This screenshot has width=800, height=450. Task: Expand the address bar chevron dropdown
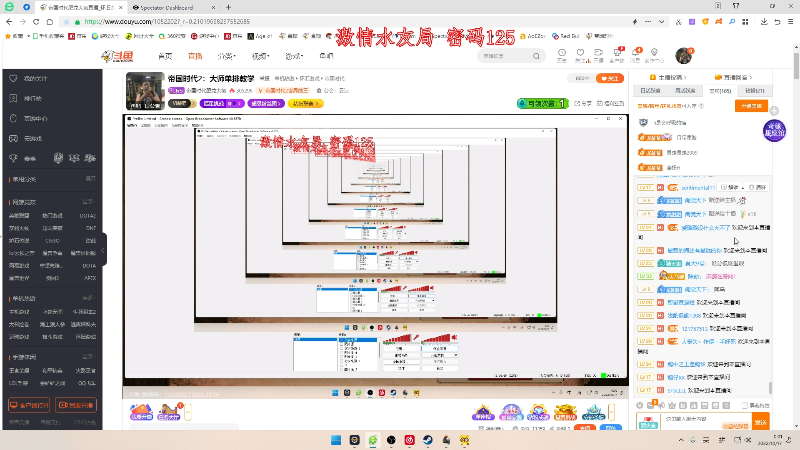point(661,22)
